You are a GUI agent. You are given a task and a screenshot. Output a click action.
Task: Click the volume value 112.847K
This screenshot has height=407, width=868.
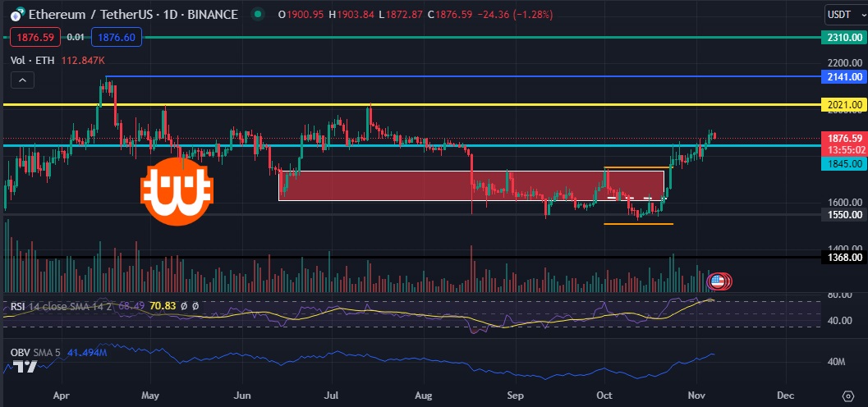pos(82,61)
